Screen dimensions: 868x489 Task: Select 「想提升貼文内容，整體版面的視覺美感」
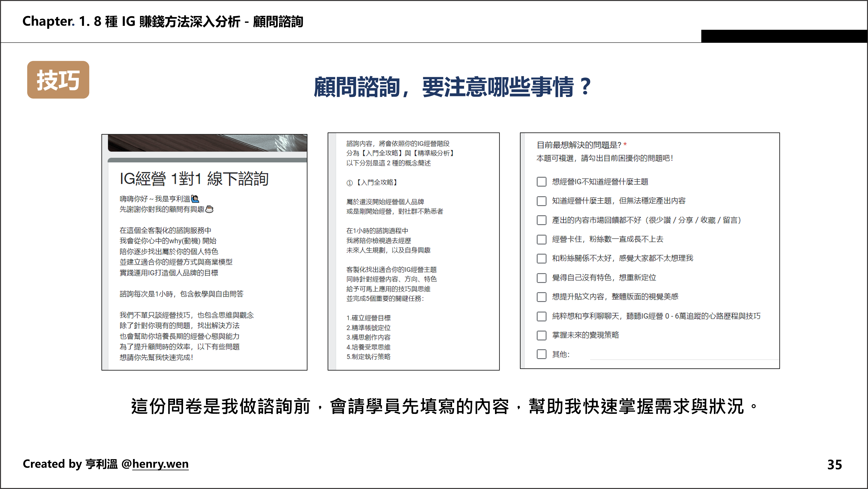click(x=542, y=297)
